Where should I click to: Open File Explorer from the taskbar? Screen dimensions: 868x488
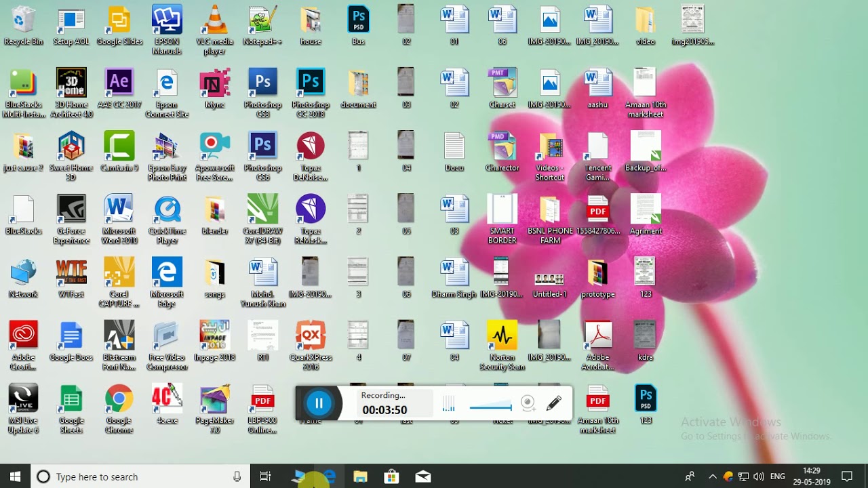[360, 476]
